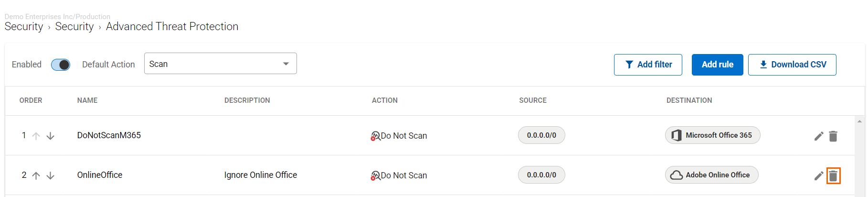
Task: Delete the DoNotScanM365 rule via trash icon
Action: tap(833, 136)
